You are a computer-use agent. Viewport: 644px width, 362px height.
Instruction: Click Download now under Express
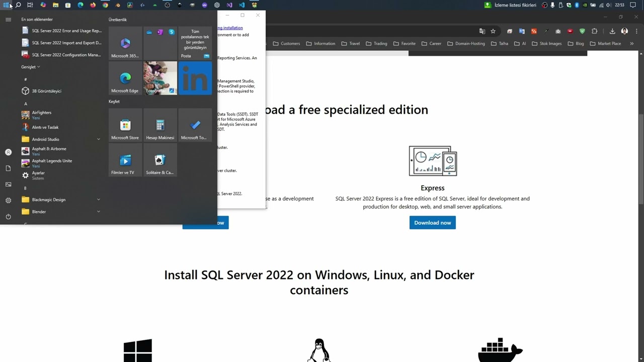click(x=433, y=223)
